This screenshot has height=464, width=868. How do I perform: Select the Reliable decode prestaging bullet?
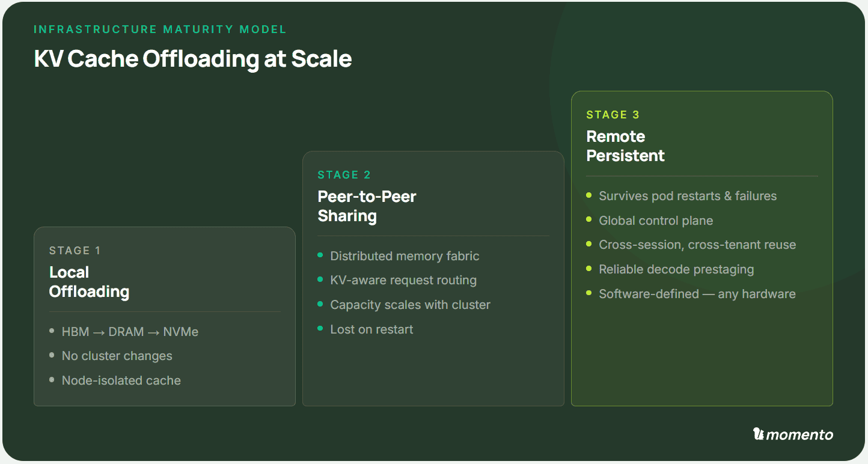point(676,269)
